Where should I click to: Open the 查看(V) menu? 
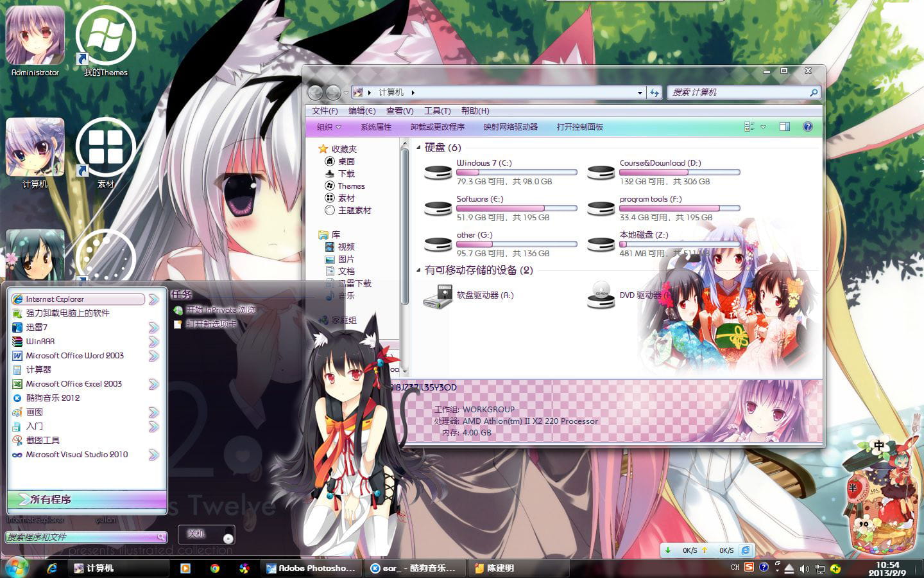[399, 110]
